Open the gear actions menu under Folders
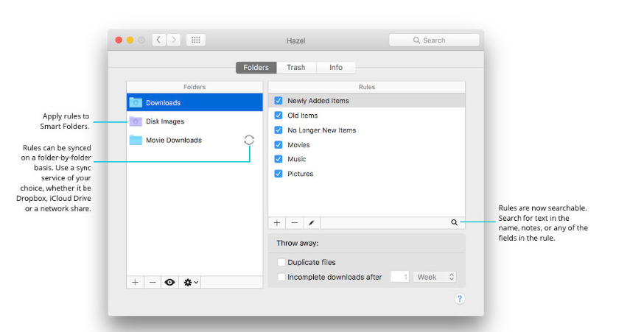Screen dimensions: 644x332 [x=190, y=283]
